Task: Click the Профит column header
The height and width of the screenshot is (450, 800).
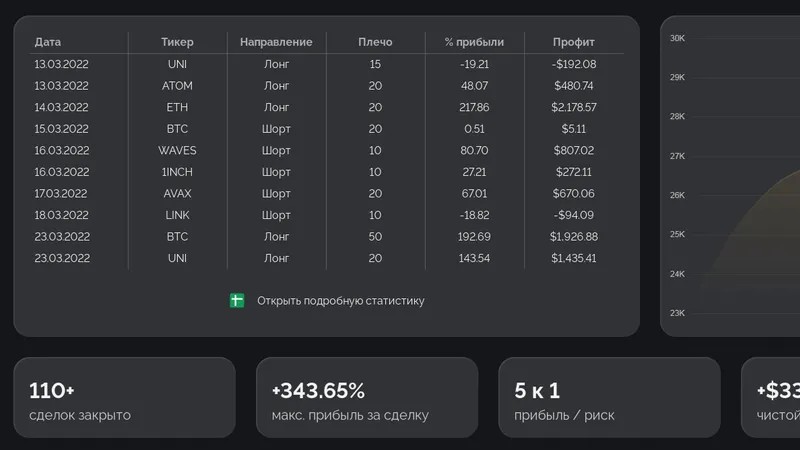Action: coord(573,42)
